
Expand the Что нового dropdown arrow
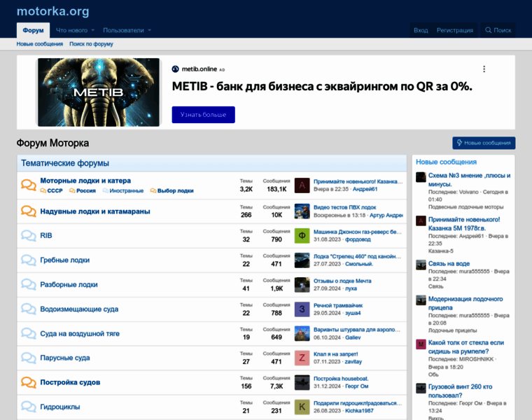93,31
